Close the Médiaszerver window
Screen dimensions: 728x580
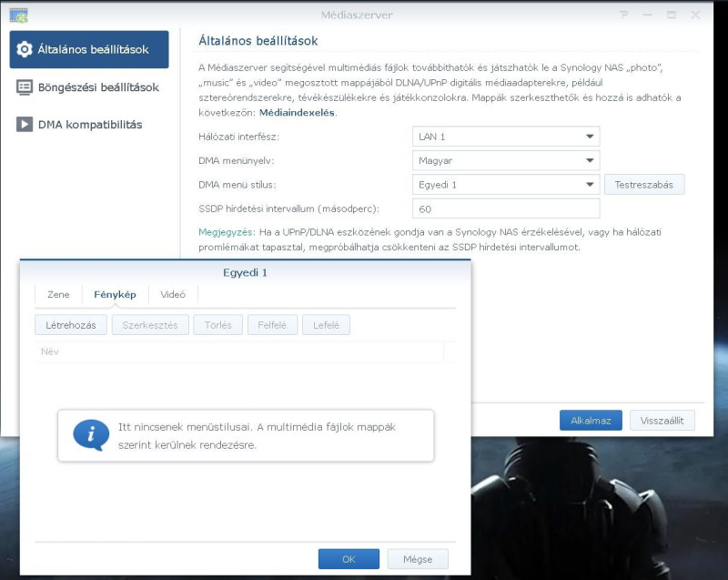(x=695, y=15)
